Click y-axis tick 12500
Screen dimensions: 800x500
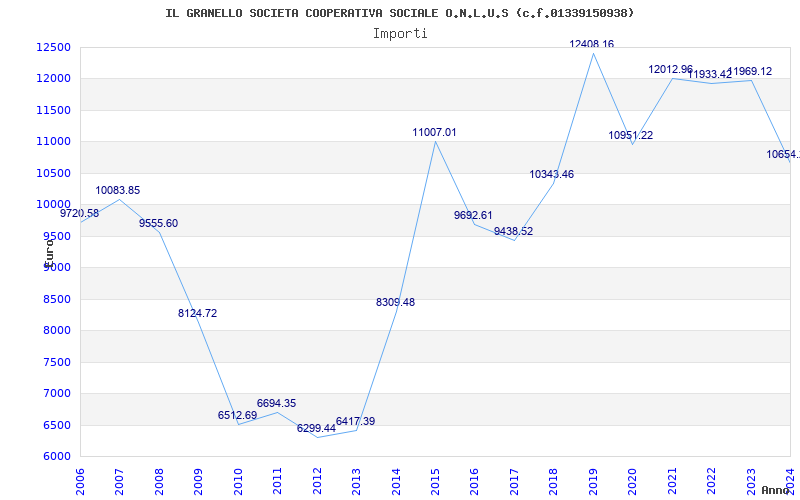pos(53,47)
